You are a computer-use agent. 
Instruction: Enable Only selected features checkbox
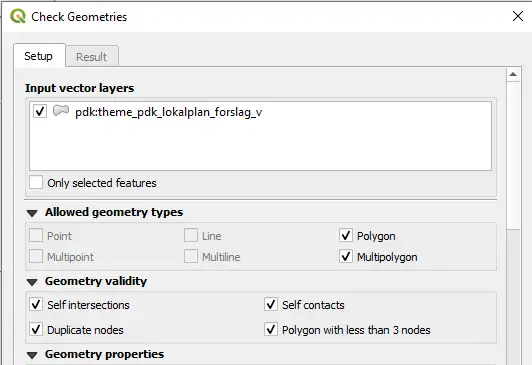click(x=36, y=182)
